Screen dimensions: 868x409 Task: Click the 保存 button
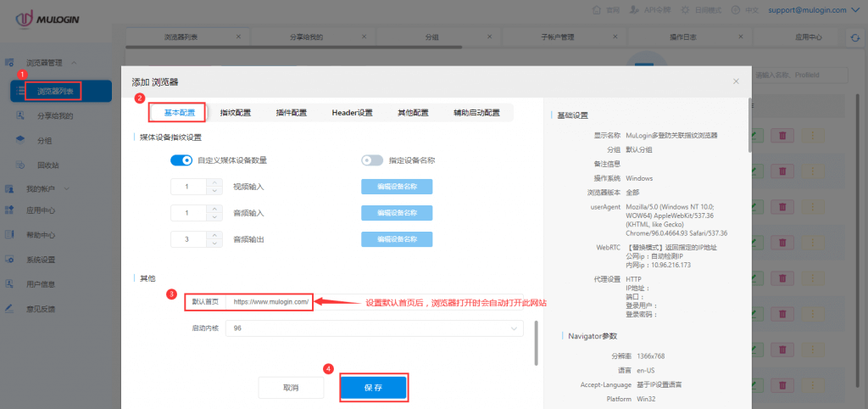point(374,388)
